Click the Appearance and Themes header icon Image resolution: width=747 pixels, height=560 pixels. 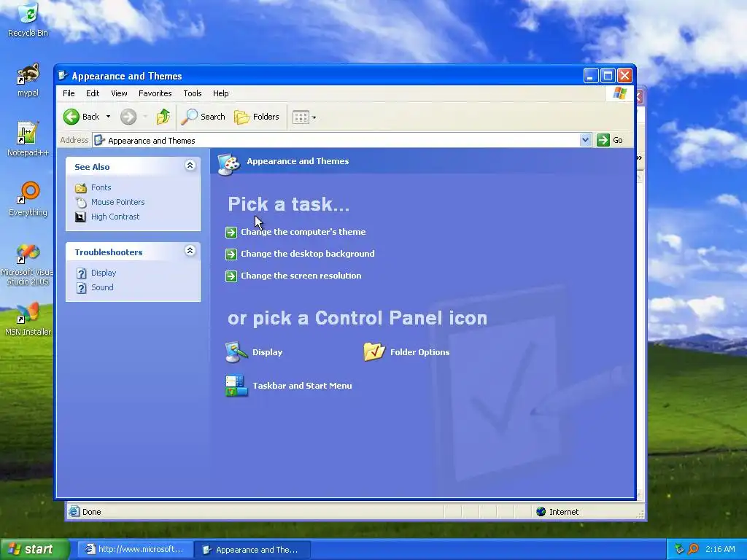click(228, 163)
